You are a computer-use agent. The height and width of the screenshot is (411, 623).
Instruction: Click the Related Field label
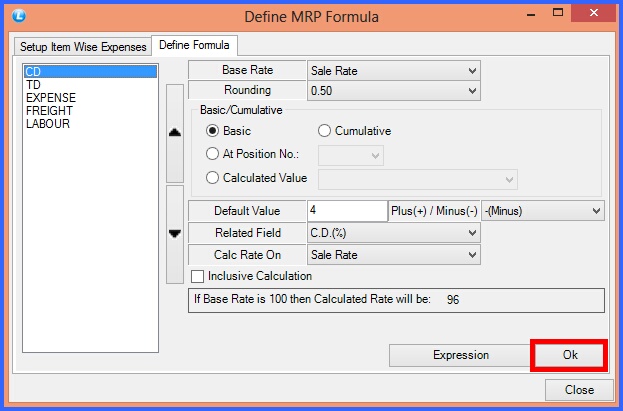(248, 233)
